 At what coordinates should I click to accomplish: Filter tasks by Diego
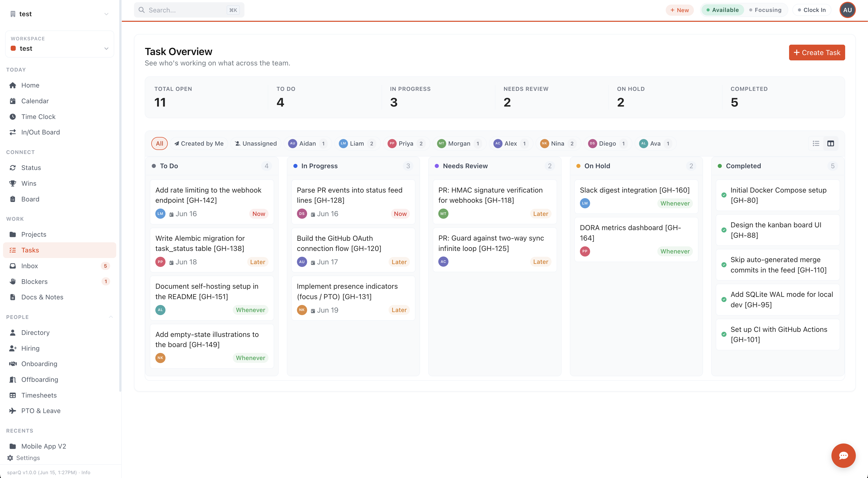608,144
